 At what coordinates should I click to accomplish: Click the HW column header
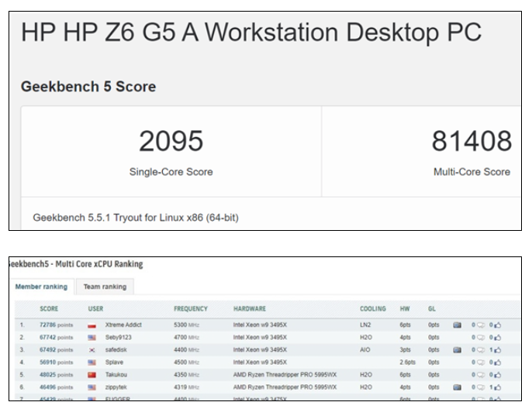pyautogui.click(x=405, y=309)
